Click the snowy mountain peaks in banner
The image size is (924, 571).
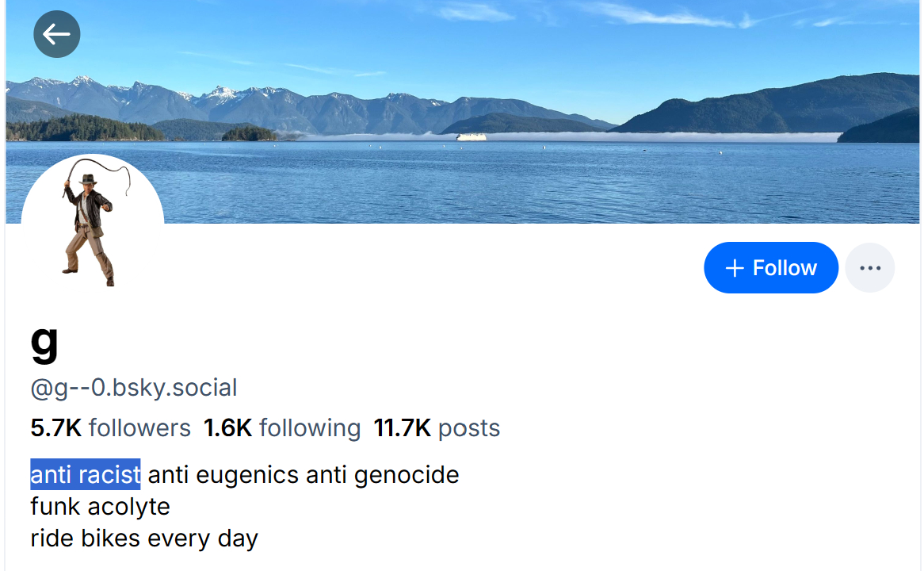(218, 95)
